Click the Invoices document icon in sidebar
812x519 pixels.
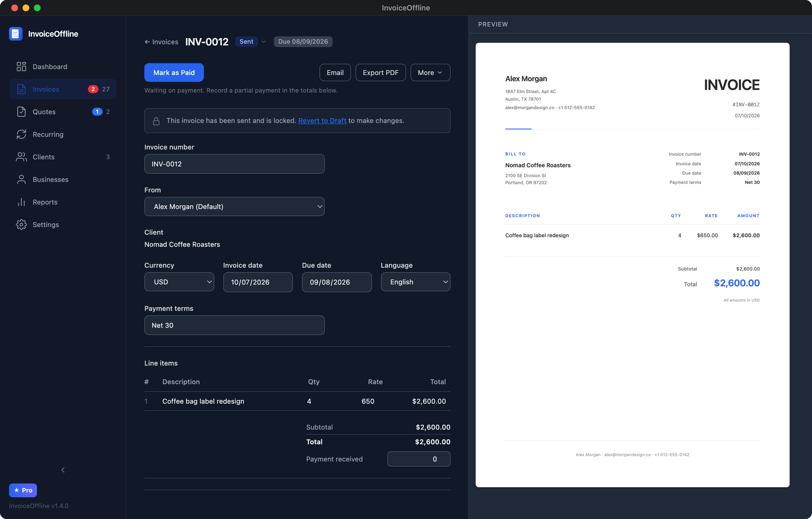21,89
